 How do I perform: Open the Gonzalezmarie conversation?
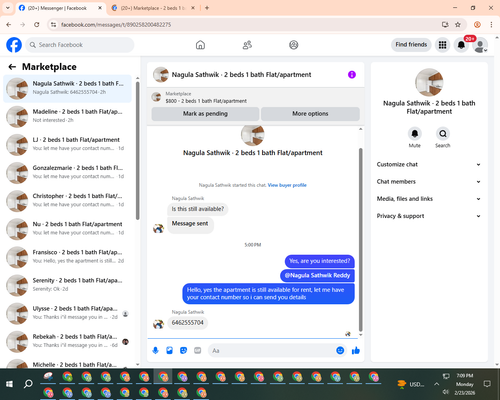pyautogui.click(x=68, y=173)
